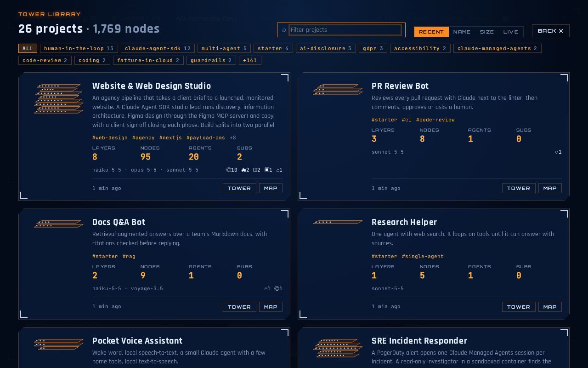This screenshot has width=588, height=368.
Task: Enable the guardrails tag filter chip
Action: (x=211, y=60)
